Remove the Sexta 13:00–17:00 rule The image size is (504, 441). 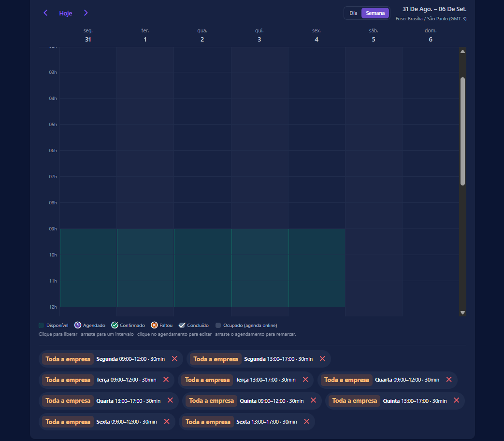point(307,421)
